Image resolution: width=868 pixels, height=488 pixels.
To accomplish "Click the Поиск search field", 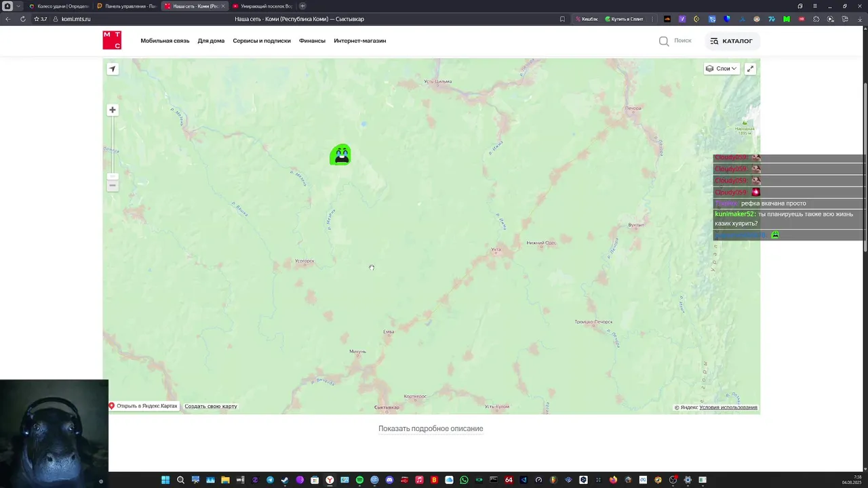I will (675, 41).
